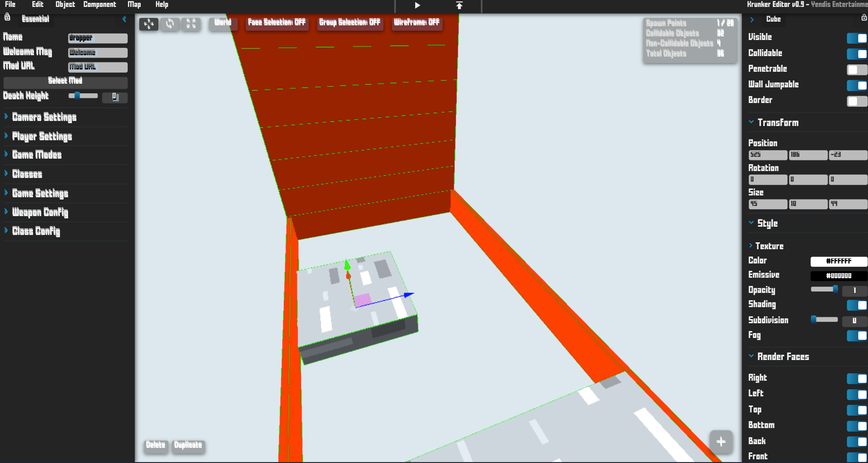The image size is (868, 463).
Task: Click the publish map icon
Action: (459, 6)
